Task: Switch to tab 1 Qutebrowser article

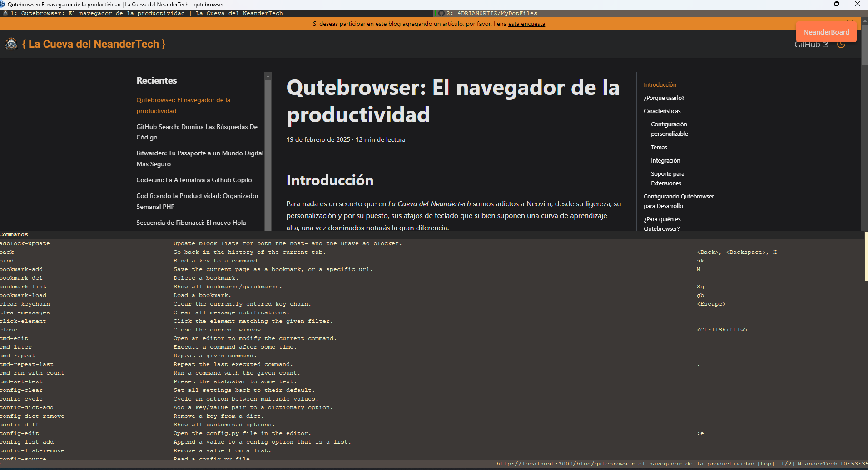Action: point(217,13)
